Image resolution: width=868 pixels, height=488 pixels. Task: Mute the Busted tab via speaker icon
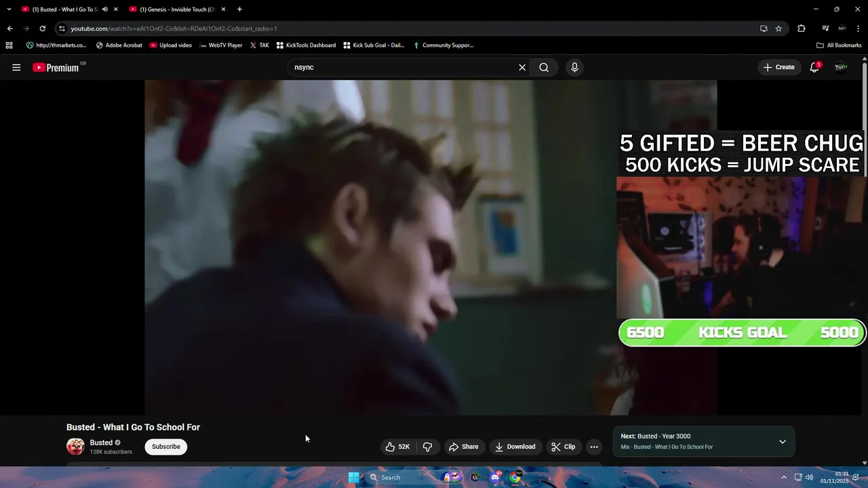tap(104, 9)
